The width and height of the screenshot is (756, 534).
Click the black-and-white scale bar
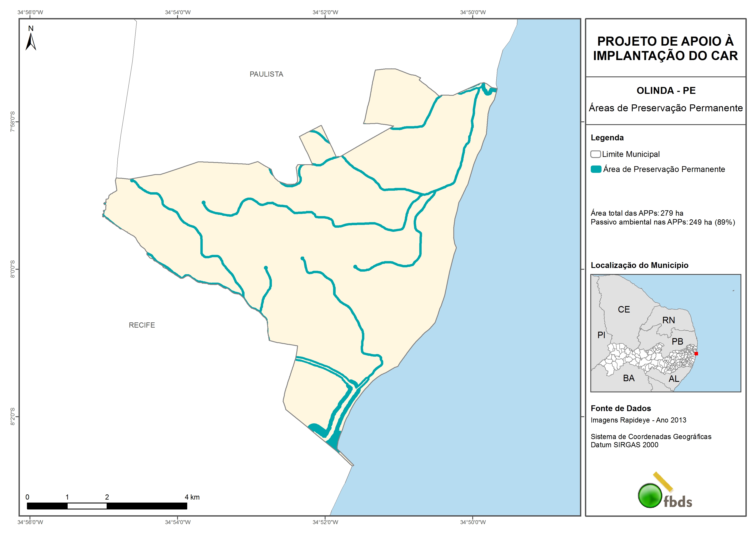107,506
